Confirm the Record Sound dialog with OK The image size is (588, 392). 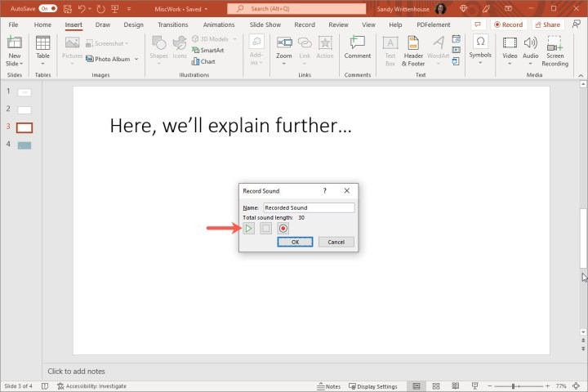click(x=295, y=242)
